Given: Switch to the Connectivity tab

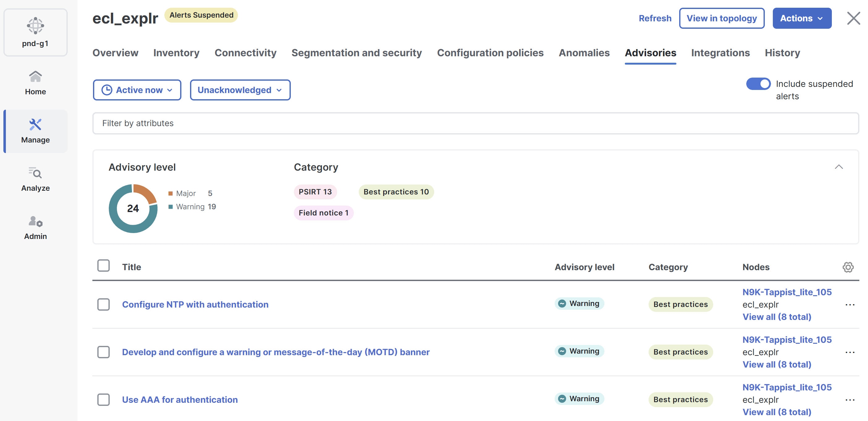Looking at the screenshot, I should tap(245, 53).
